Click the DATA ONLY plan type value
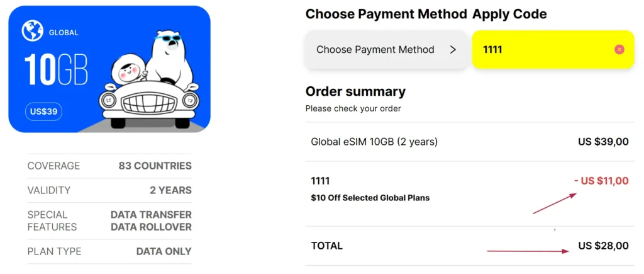This screenshot has height=274, width=644. pyautogui.click(x=164, y=251)
